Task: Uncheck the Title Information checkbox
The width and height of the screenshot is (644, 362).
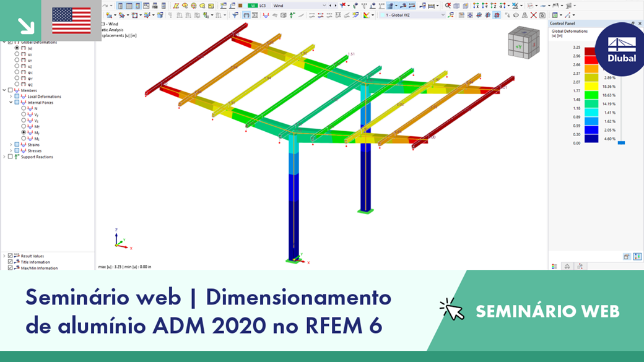Action: pos(11,262)
